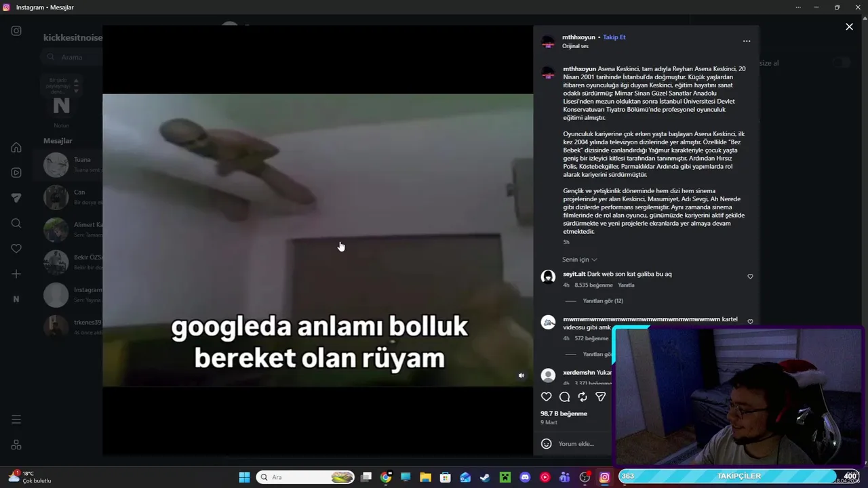
Task: Open Microsoft Store from the taskbar
Action: coord(446,477)
